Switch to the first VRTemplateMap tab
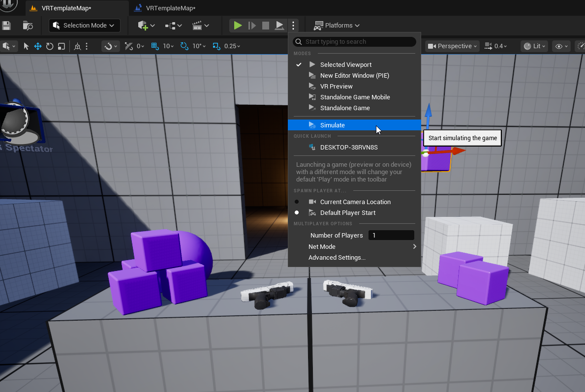585x392 pixels. point(66,8)
